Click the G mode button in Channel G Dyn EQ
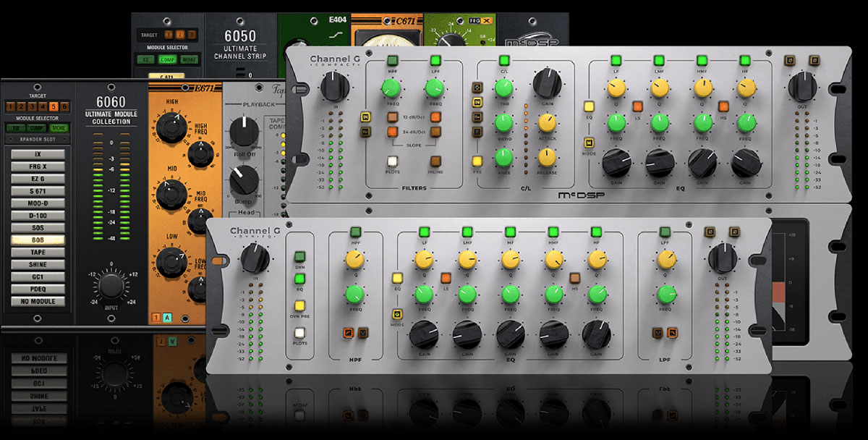The image size is (868, 440). click(x=397, y=314)
